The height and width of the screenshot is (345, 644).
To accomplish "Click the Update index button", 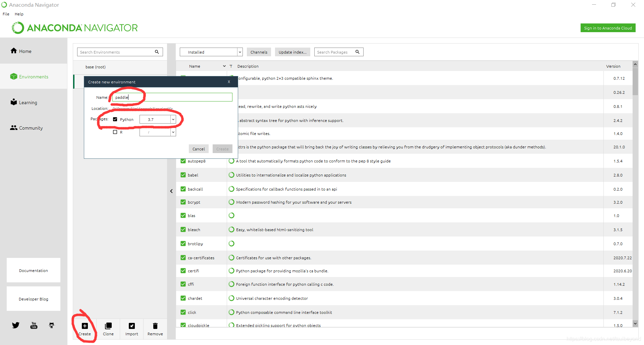I will 292,52.
